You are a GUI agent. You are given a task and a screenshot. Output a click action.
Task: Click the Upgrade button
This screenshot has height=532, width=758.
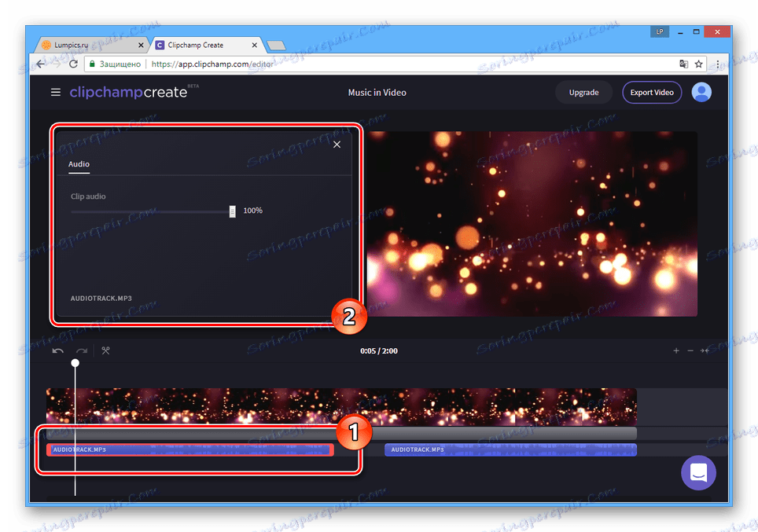coord(583,92)
